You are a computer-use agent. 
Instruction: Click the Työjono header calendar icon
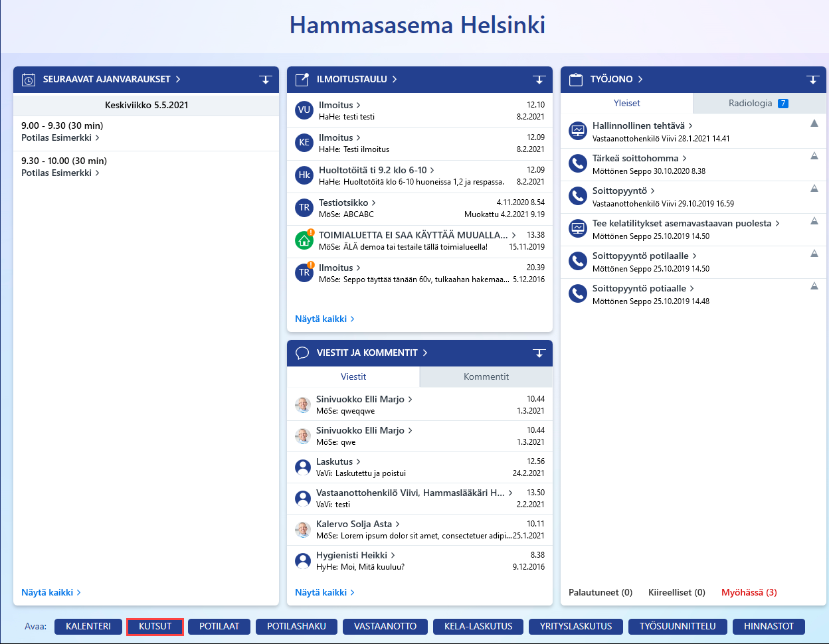[576, 80]
